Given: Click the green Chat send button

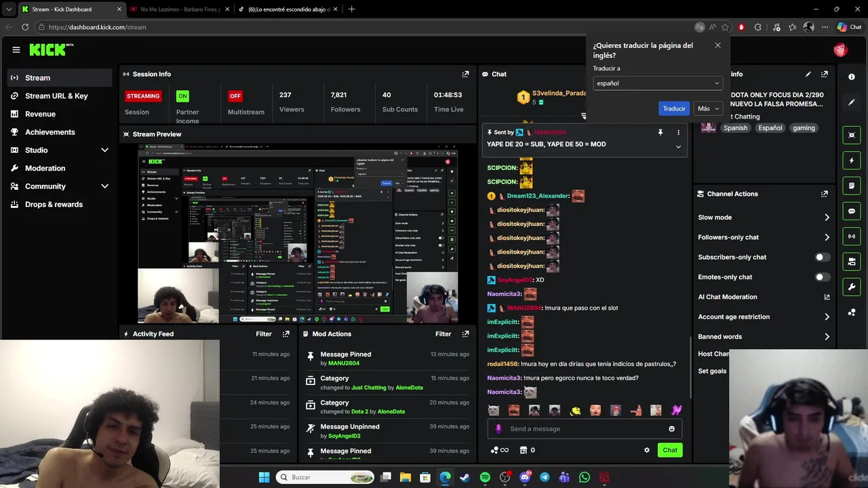Looking at the screenshot, I should (x=670, y=450).
